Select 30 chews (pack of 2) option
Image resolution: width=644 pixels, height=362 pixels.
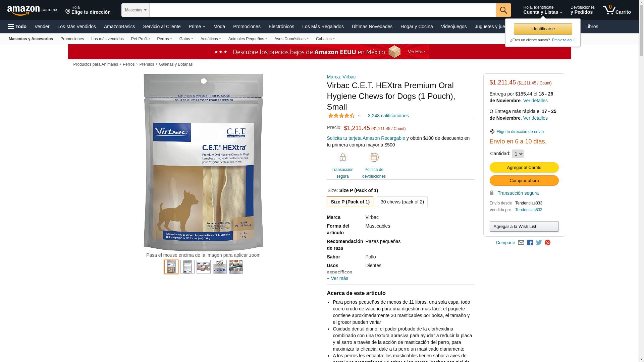402,202
